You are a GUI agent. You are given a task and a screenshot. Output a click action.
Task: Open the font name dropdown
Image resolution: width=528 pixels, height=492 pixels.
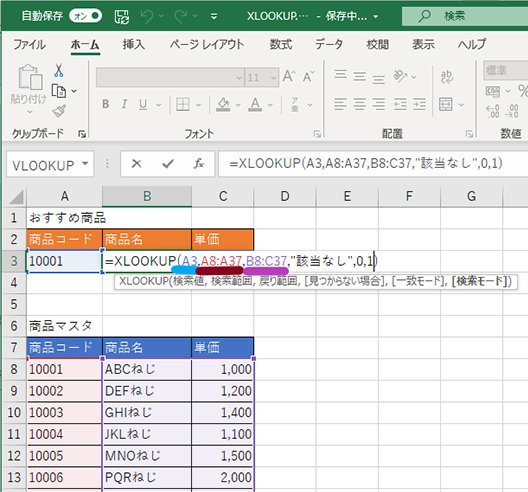239,78
